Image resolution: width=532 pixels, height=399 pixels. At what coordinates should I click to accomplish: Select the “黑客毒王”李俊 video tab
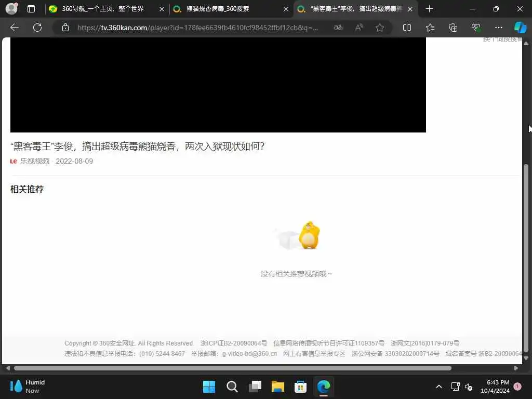click(356, 9)
